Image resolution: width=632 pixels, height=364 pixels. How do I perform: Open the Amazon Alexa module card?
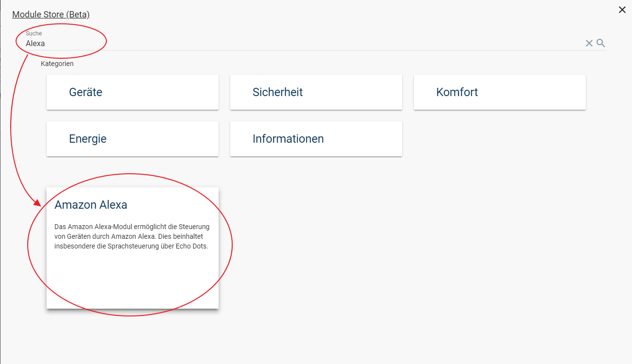[132, 248]
